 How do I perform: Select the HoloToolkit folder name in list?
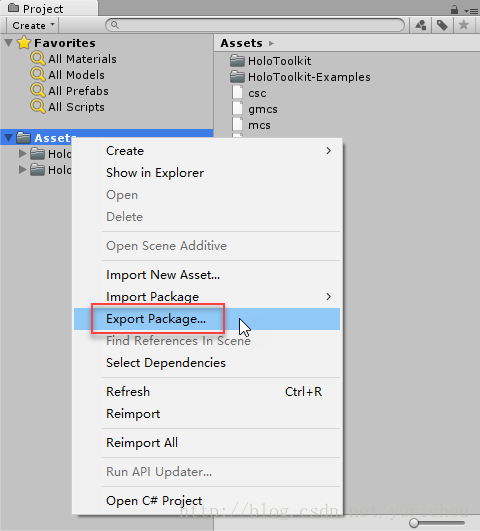[279, 61]
